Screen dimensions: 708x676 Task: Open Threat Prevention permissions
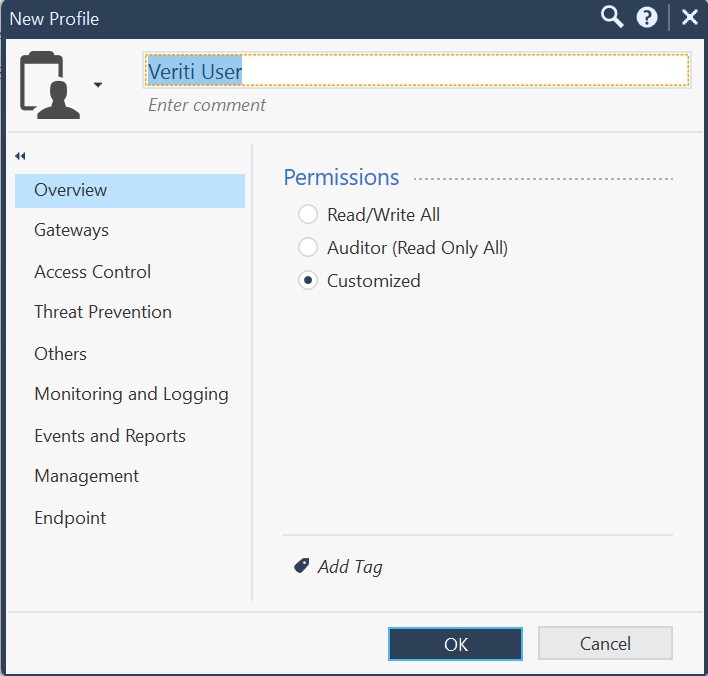[x=103, y=312]
